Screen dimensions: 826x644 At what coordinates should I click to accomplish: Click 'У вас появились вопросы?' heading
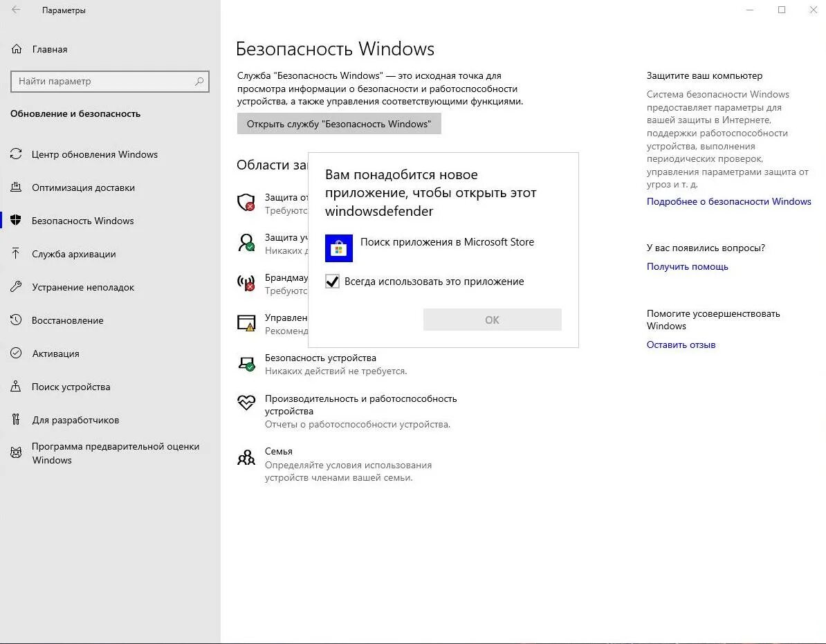click(x=706, y=248)
